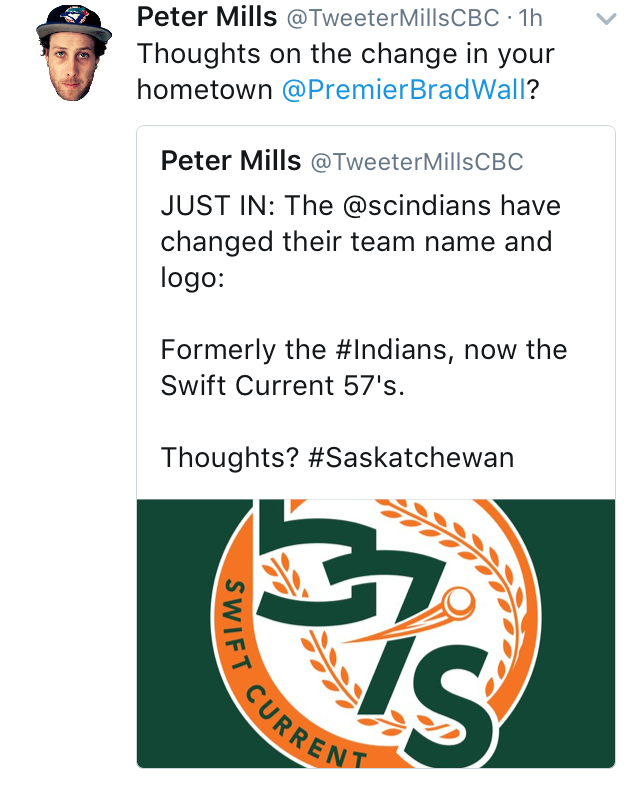Open the #Indians hashtag
This screenshot has height=788, width=640.
[390, 350]
